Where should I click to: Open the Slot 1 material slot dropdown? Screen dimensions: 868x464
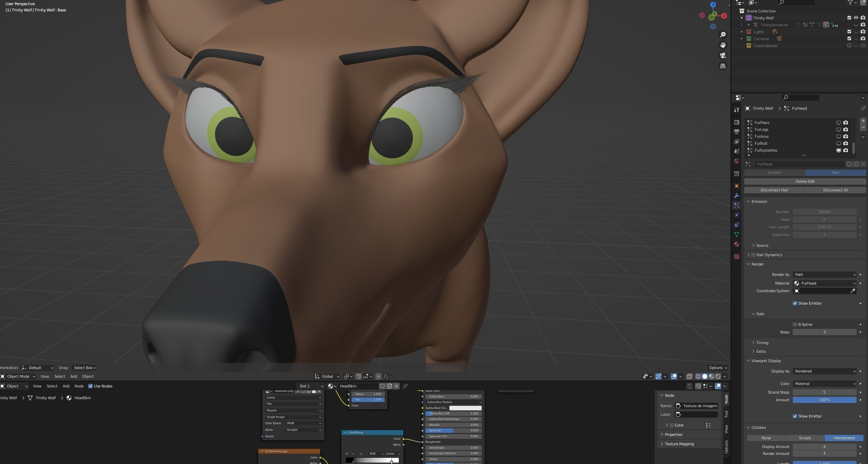311,386
